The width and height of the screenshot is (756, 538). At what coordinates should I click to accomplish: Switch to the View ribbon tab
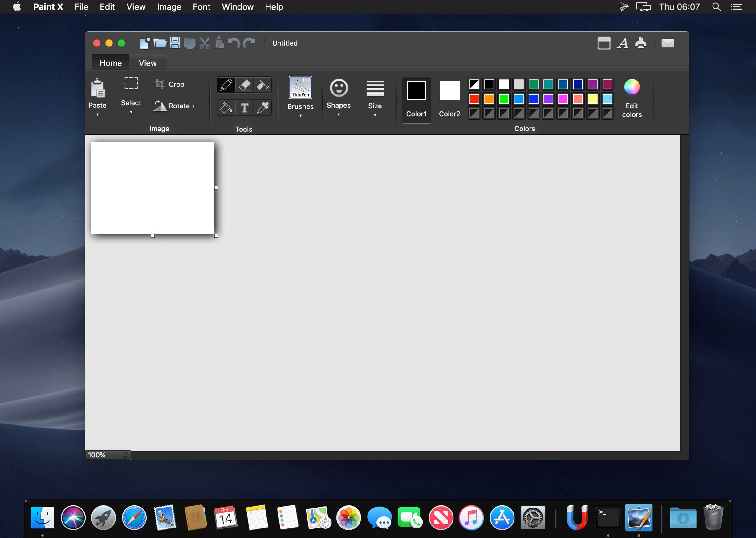click(x=148, y=63)
